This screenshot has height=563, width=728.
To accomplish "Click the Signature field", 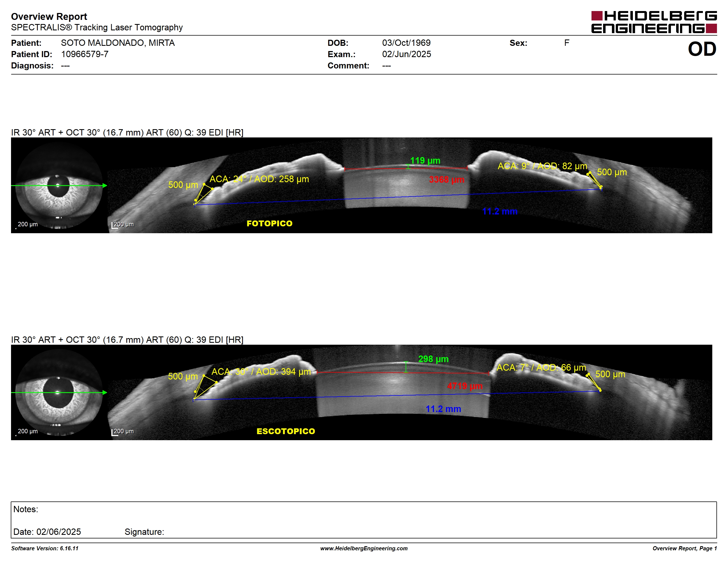I will (144, 532).
